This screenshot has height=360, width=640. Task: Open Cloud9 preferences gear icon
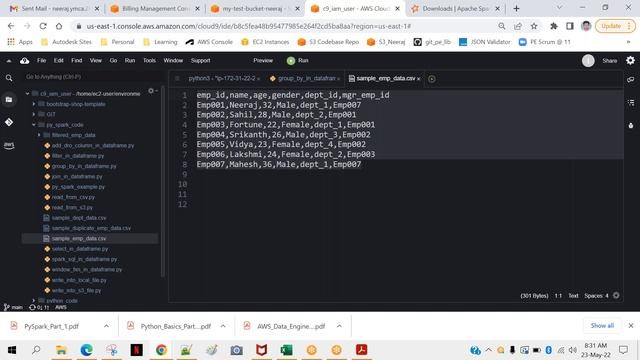pyautogui.click(x=630, y=60)
